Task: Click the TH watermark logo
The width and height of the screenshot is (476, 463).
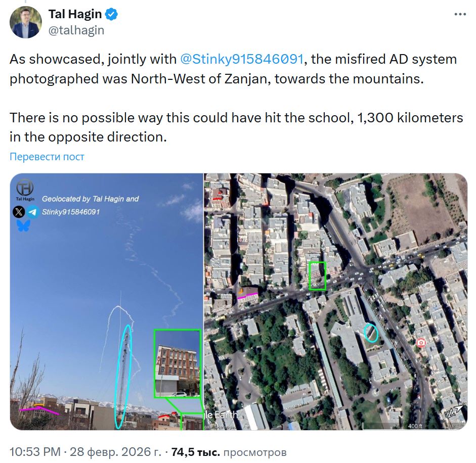Action: tap(25, 188)
